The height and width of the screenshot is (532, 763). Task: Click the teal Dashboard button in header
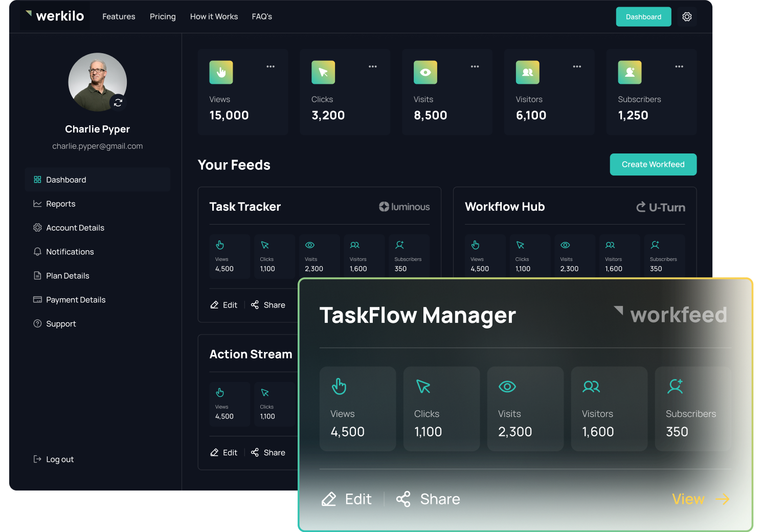tap(643, 17)
